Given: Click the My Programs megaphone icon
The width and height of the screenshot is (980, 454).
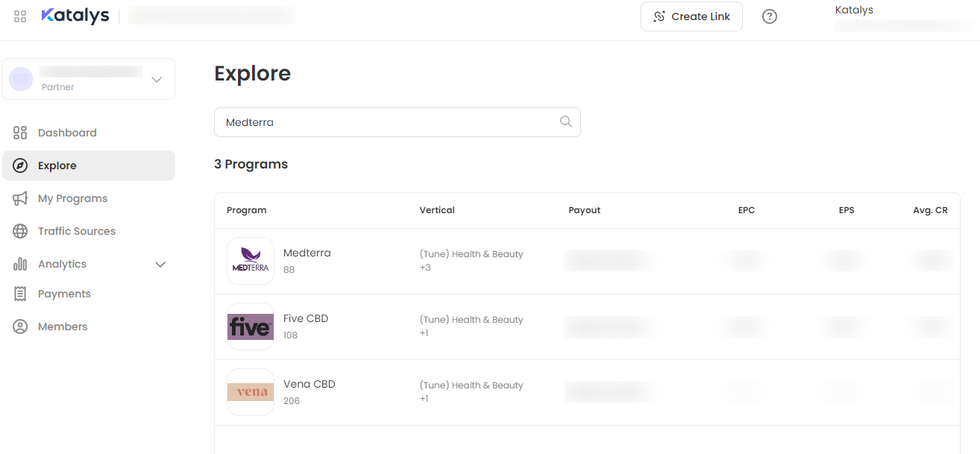Looking at the screenshot, I should tap(20, 198).
